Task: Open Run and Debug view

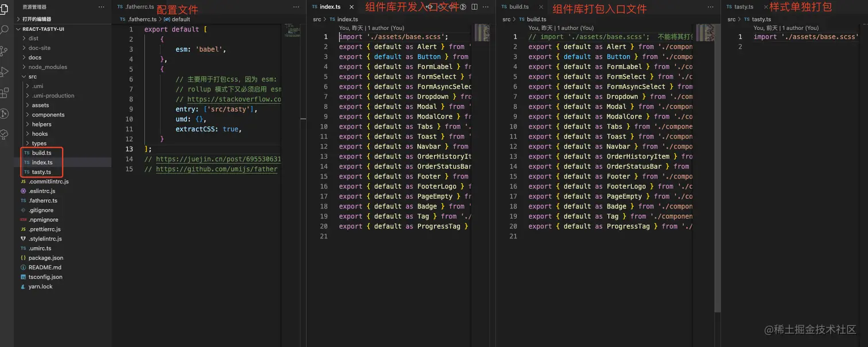Action: [4, 71]
